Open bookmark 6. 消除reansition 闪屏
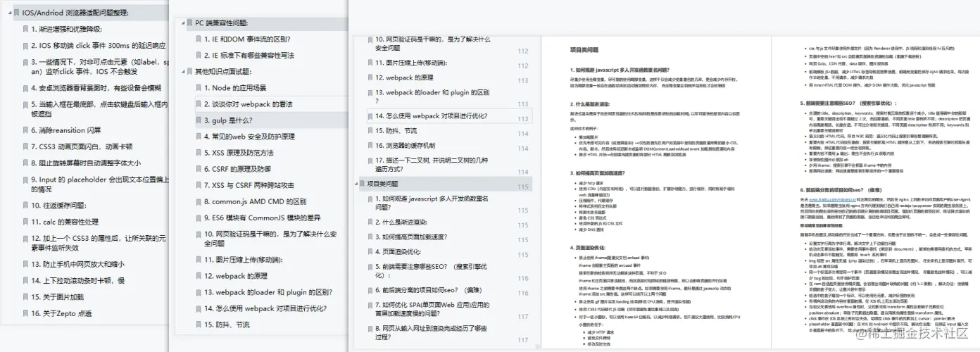This screenshot has width=980, height=352. click(x=66, y=130)
